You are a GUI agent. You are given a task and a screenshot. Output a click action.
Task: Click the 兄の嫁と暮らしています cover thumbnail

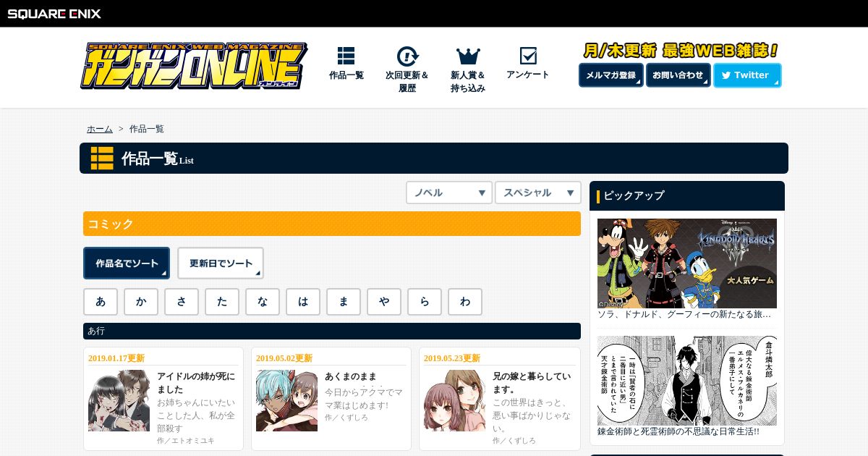point(455,400)
